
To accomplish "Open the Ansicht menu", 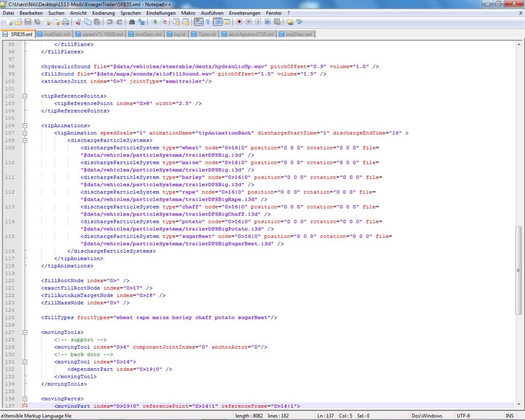I will click(x=78, y=13).
